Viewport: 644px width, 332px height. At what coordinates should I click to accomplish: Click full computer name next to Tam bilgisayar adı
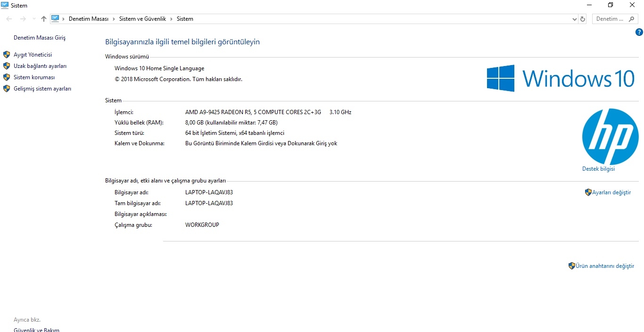click(209, 203)
